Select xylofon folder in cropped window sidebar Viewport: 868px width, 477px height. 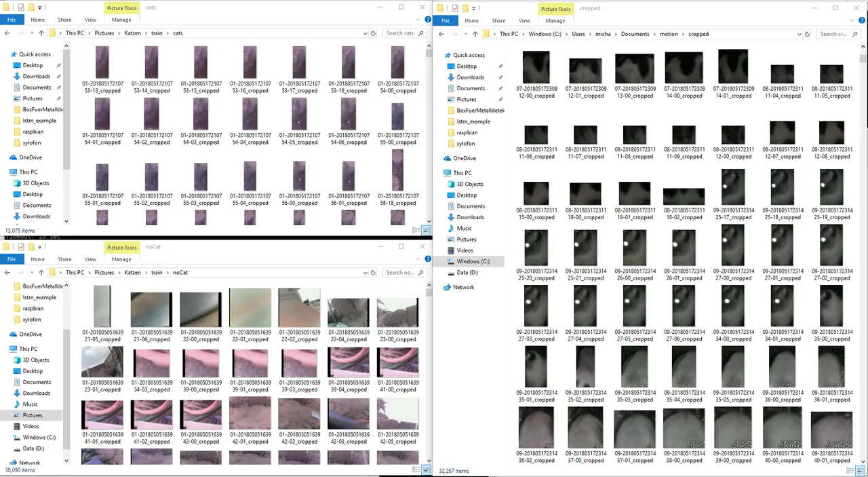[x=466, y=144]
